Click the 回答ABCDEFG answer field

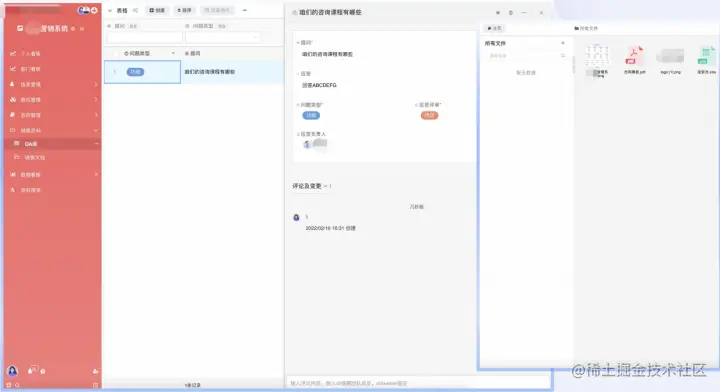click(x=319, y=85)
